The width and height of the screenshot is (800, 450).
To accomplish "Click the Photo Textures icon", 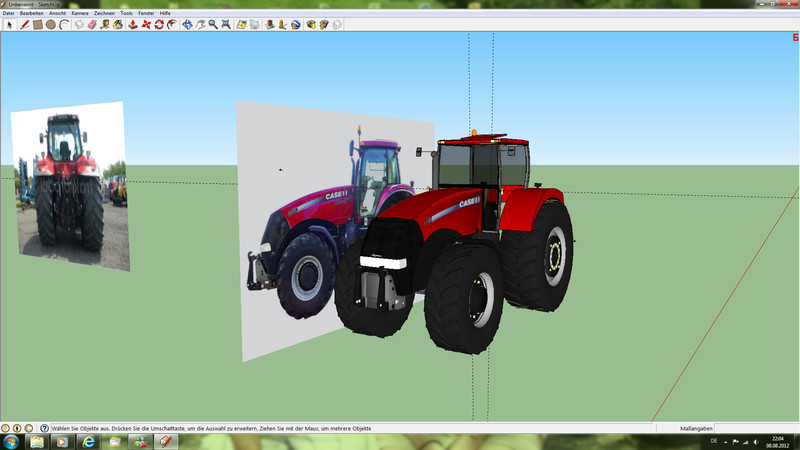I will 282,24.
